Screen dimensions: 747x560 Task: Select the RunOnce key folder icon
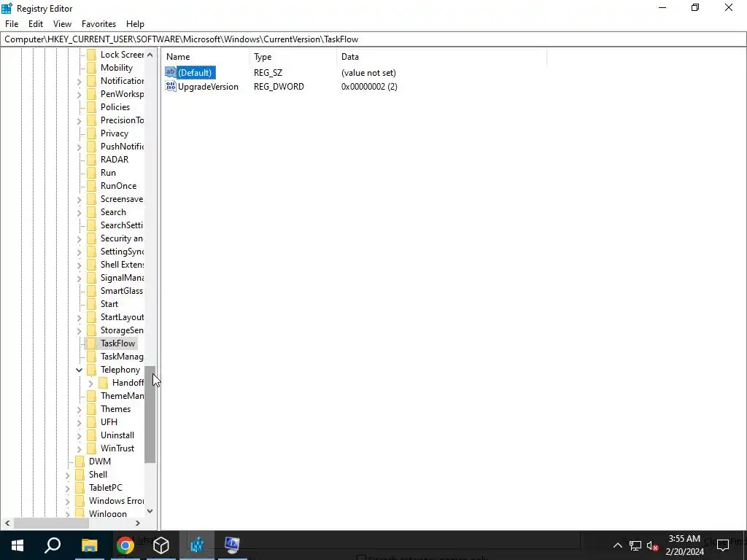coord(91,186)
